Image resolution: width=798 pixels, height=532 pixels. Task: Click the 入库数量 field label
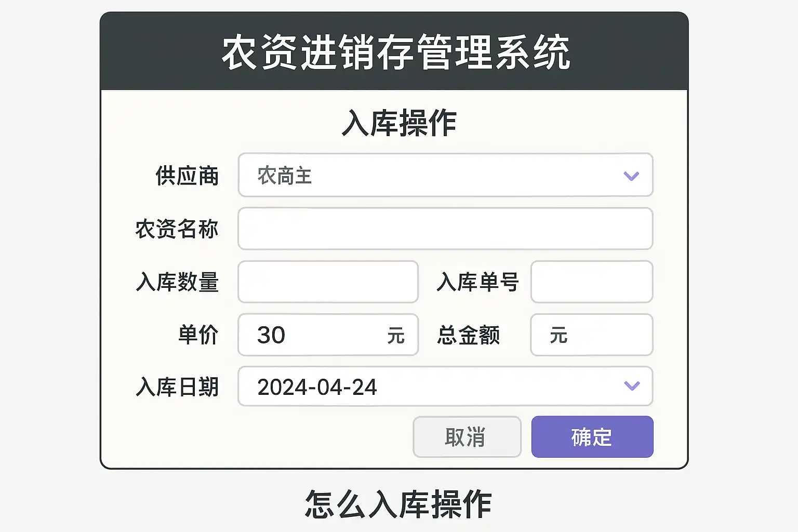(177, 282)
